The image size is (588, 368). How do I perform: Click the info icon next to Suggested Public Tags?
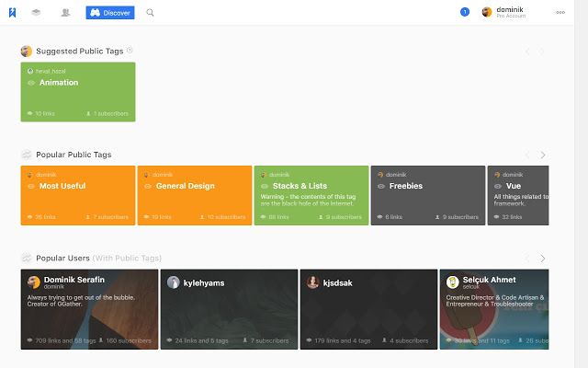point(130,50)
